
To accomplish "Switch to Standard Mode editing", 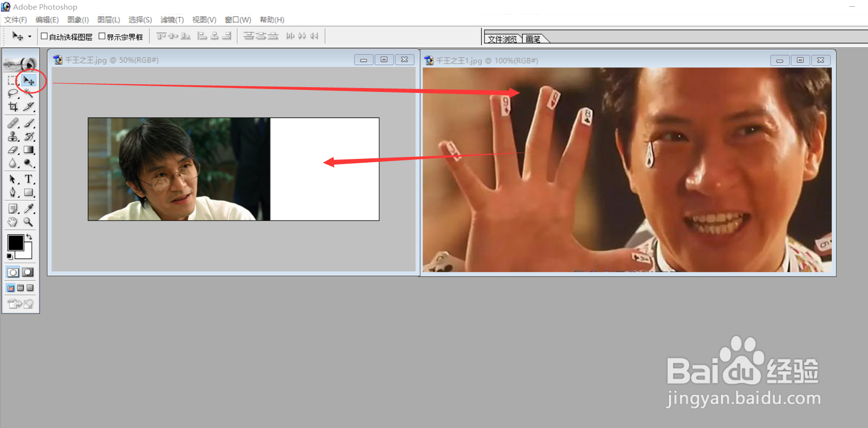I will click(13, 272).
